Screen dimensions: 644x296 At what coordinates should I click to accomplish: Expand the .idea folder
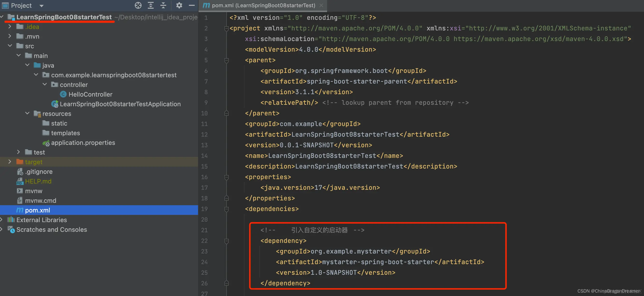(x=10, y=27)
